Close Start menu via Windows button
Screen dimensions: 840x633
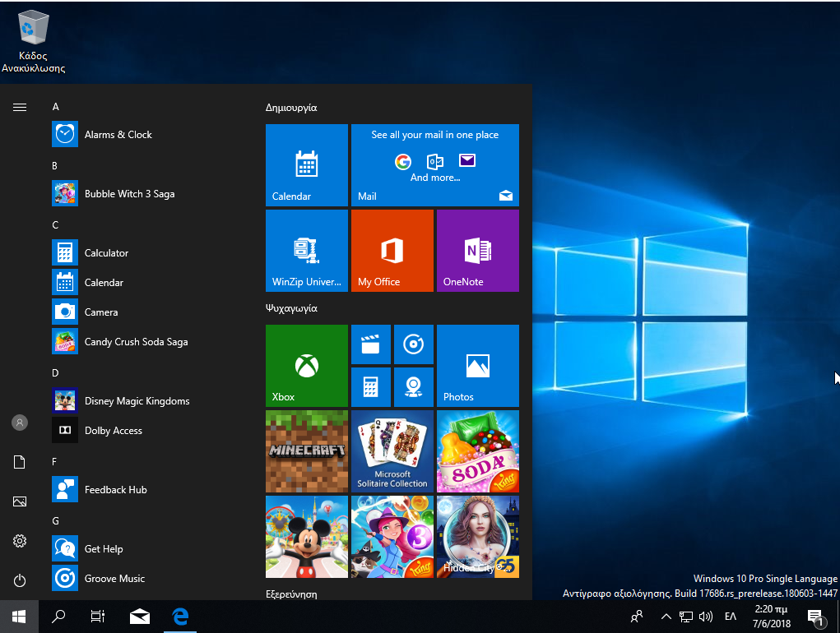19,617
